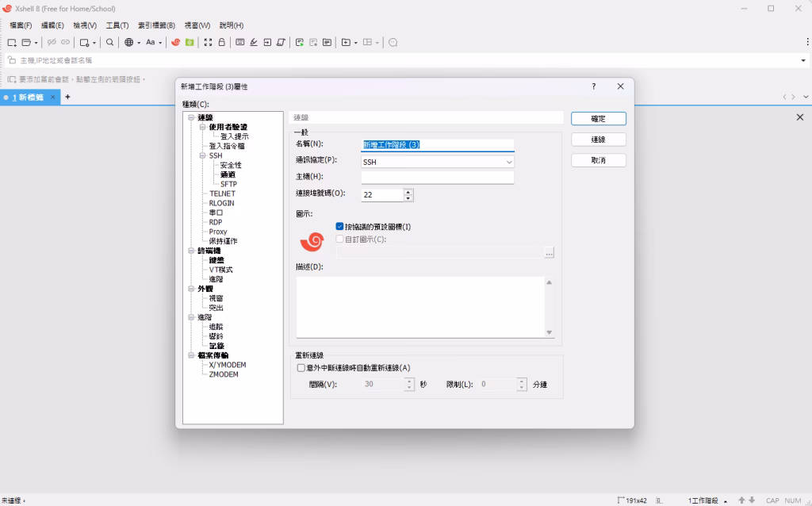Screen dimensions: 812x506
Task: Click the script scroll toolbar icon
Action: tap(281, 43)
